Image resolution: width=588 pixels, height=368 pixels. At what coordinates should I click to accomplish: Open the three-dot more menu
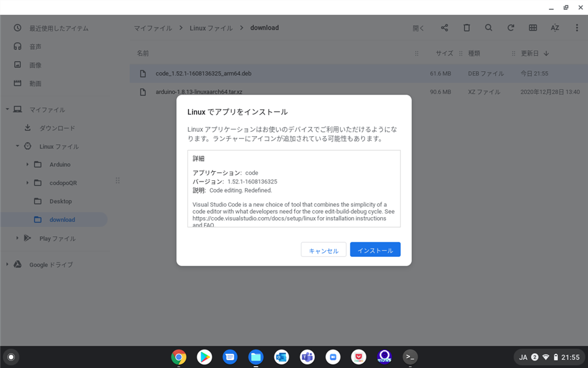point(577,28)
